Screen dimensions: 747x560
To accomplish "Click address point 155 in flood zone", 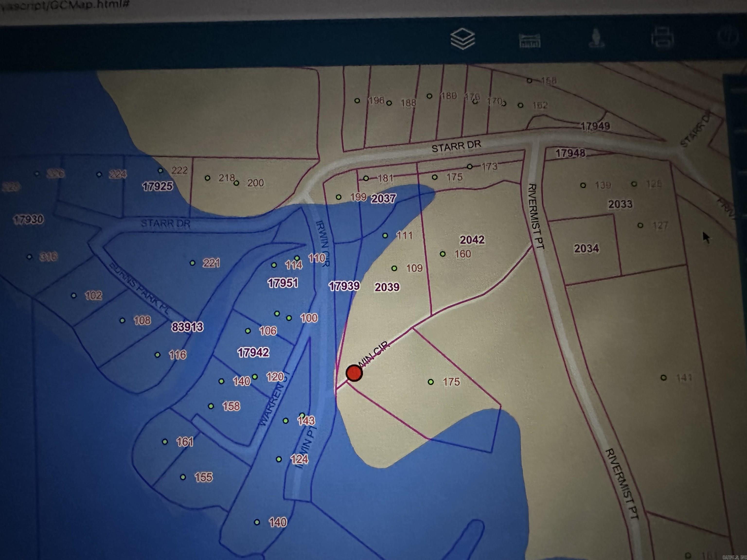I will (183, 477).
